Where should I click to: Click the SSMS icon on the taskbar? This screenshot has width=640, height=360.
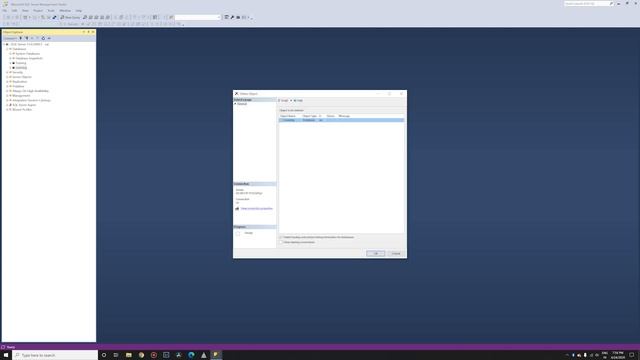coord(216,355)
